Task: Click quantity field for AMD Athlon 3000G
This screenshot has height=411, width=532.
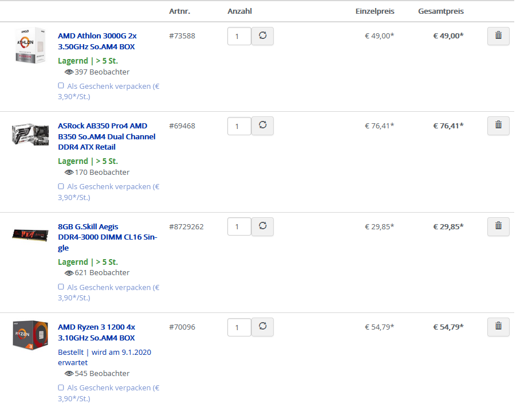Action: pos(239,36)
